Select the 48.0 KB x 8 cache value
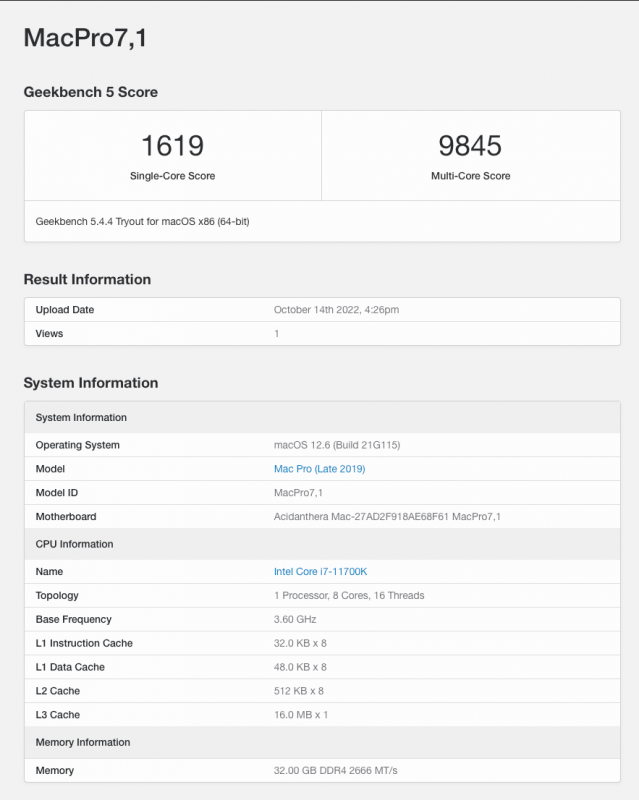Image resolution: width=639 pixels, height=800 pixels. [x=300, y=667]
